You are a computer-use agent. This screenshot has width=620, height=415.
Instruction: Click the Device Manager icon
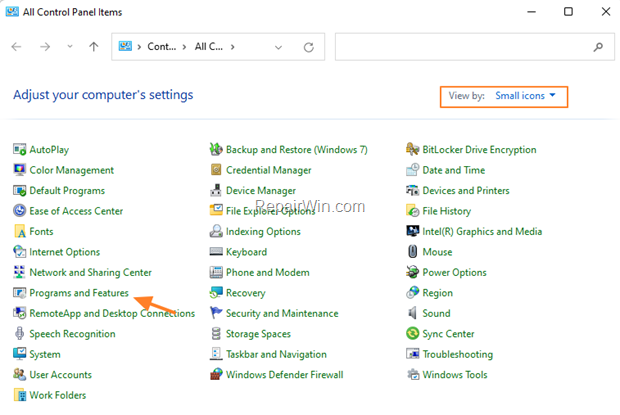(x=216, y=191)
